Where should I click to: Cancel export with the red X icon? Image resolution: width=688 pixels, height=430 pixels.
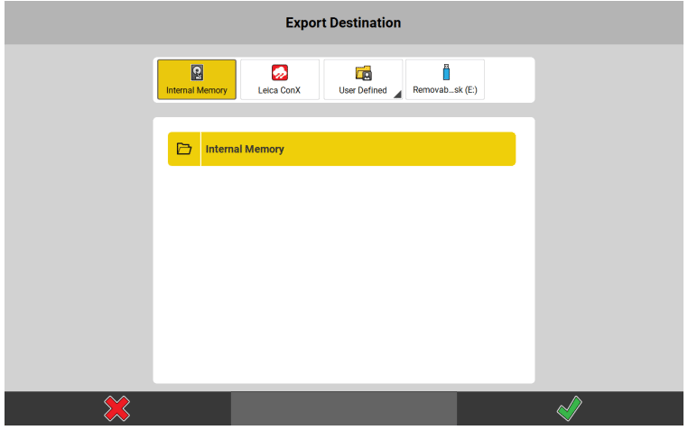[x=117, y=408]
